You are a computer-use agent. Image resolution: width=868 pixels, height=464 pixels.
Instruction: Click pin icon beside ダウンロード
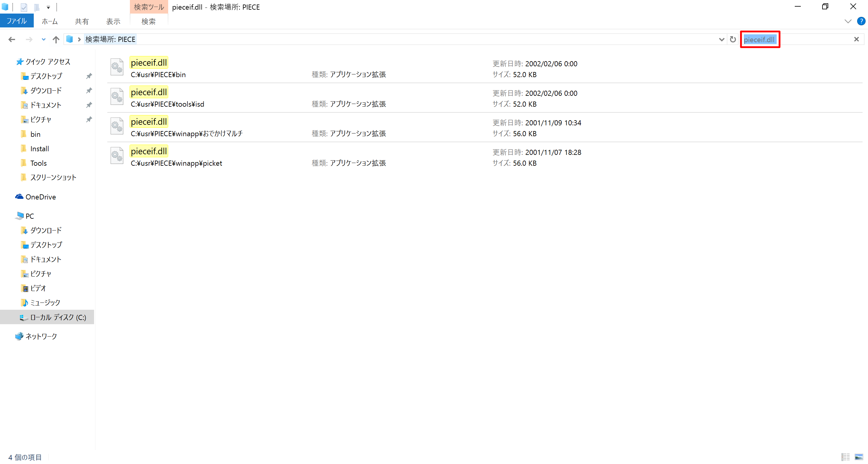click(x=89, y=91)
